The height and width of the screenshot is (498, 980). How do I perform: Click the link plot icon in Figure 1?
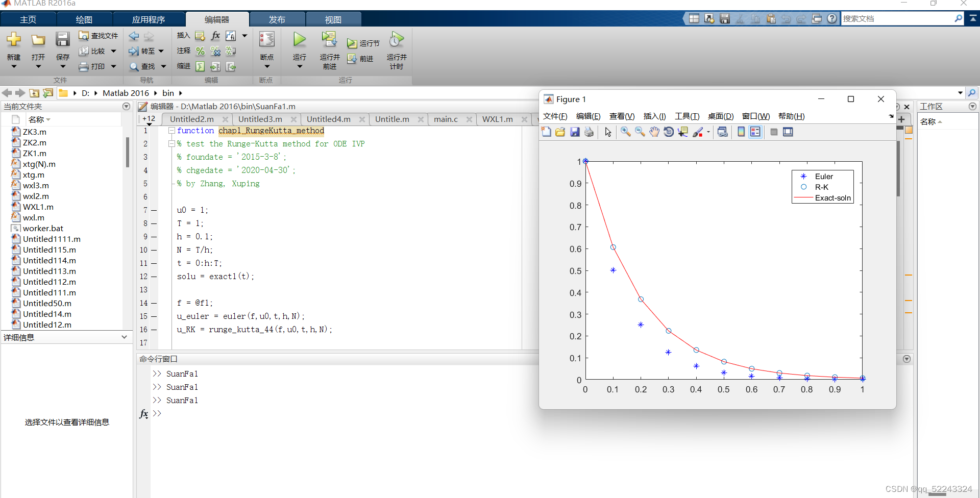pos(722,132)
